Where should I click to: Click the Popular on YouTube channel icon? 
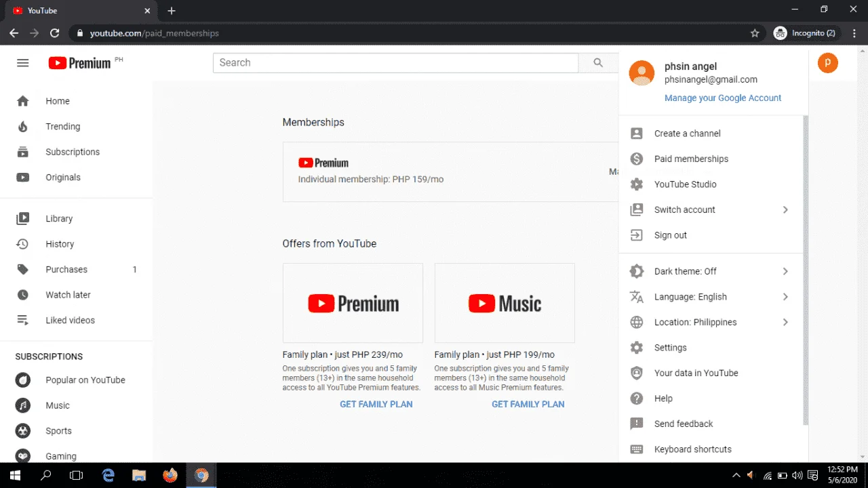(x=23, y=380)
